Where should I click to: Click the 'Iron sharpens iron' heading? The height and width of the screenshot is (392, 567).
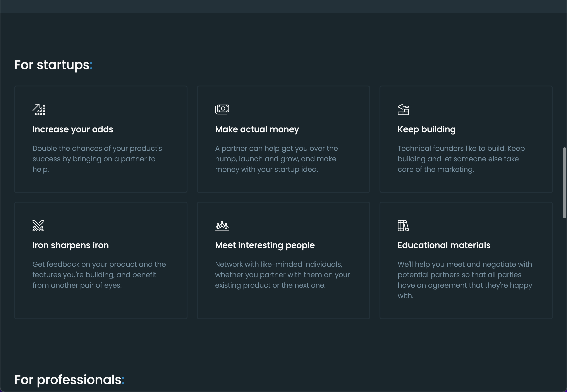point(70,245)
